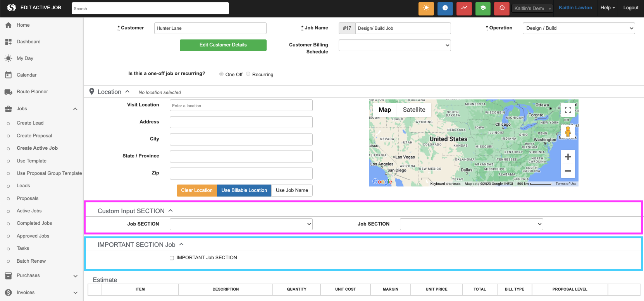This screenshot has height=301, width=644.
Task: Select the Recurring radio button
Action: pyautogui.click(x=248, y=74)
